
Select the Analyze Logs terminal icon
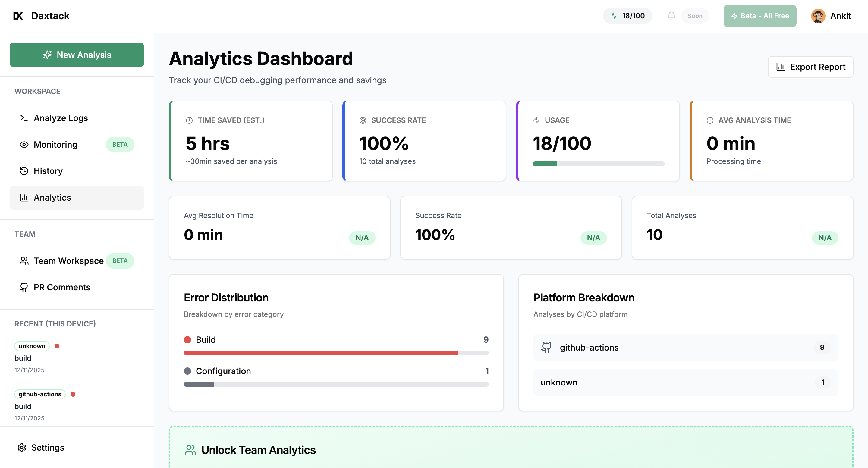24,118
